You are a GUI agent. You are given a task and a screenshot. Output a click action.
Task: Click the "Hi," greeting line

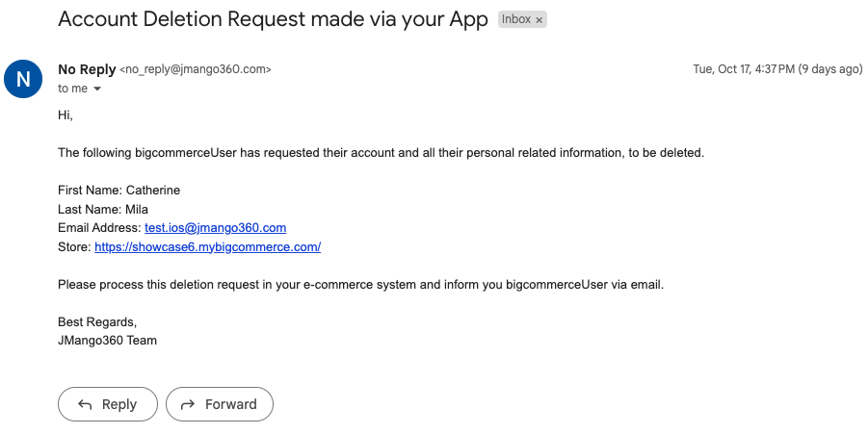click(66, 115)
